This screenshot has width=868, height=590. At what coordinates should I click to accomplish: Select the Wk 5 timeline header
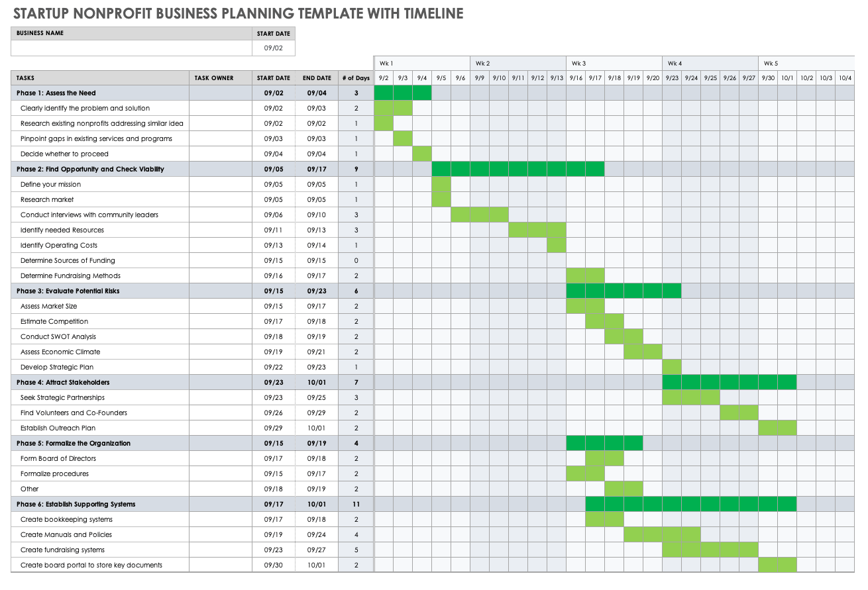click(806, 64)
